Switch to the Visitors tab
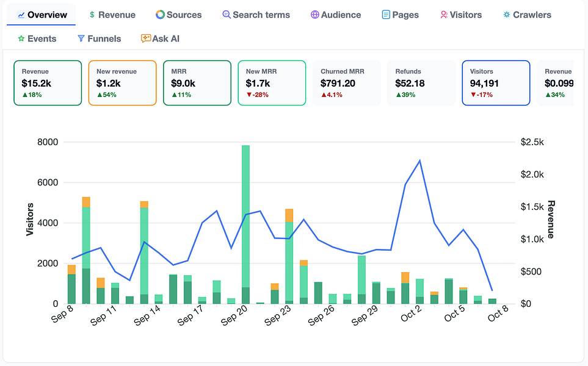 point(461,15)
